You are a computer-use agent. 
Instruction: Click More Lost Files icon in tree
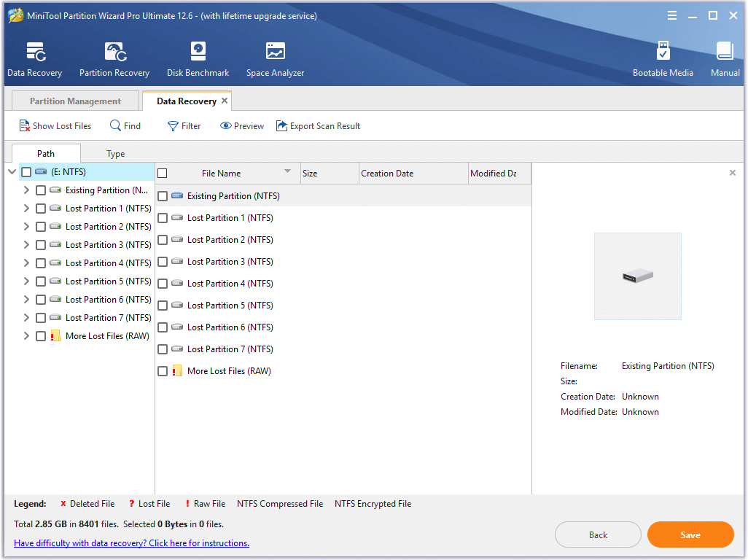[55, 336]
